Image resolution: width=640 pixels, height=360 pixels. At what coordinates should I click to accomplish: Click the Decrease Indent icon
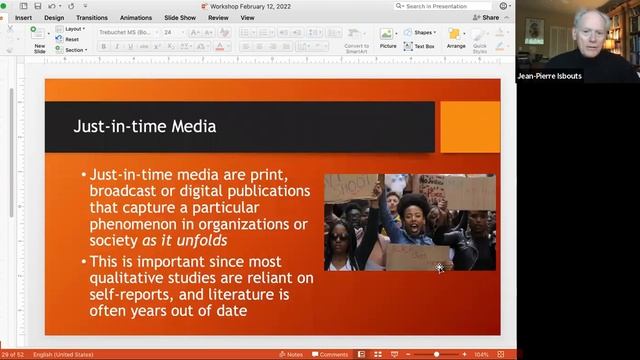[x=284, y=33]
